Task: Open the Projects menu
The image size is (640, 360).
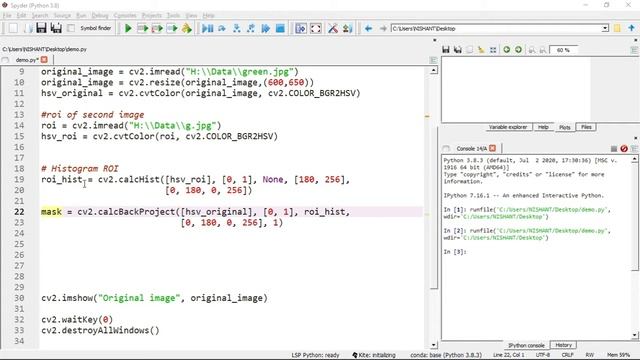Action: point(151,15)
